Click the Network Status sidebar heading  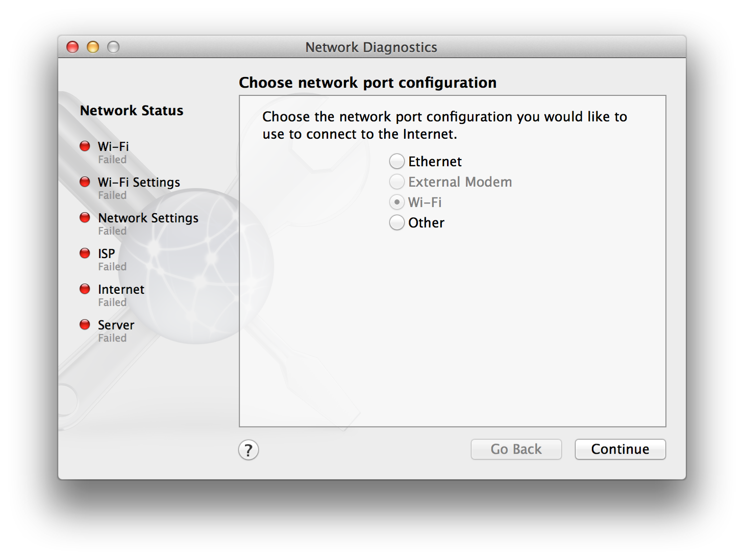pyautogui.click(x=132, y=111)
